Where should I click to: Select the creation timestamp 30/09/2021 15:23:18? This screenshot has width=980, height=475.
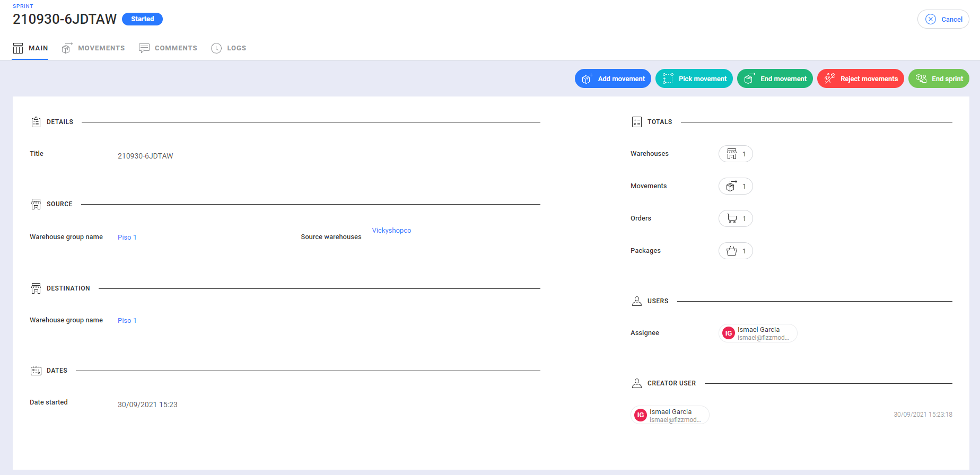click(923, 415)
